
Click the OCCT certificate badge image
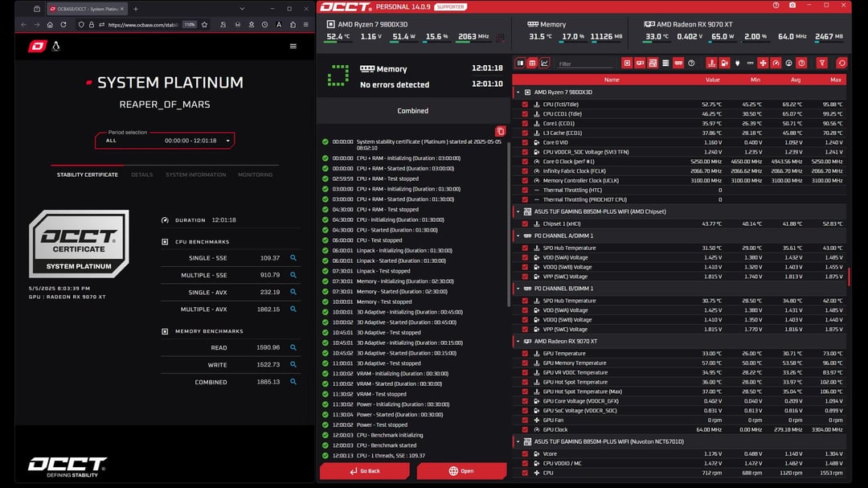pos(79,244)
